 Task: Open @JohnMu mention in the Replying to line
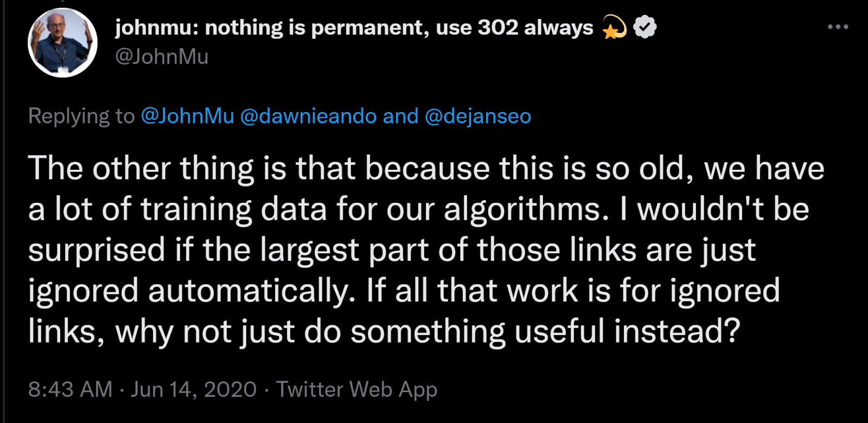click(x=187, y=116)
